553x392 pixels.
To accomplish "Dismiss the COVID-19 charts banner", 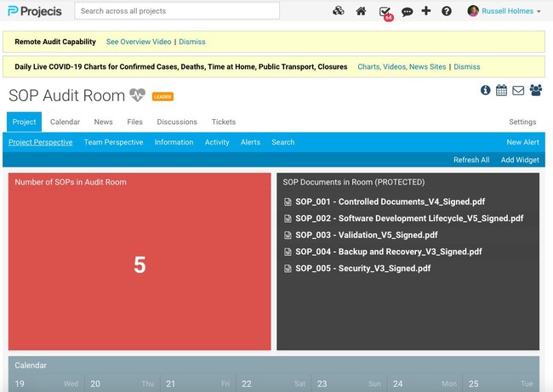I will point(466,67).
